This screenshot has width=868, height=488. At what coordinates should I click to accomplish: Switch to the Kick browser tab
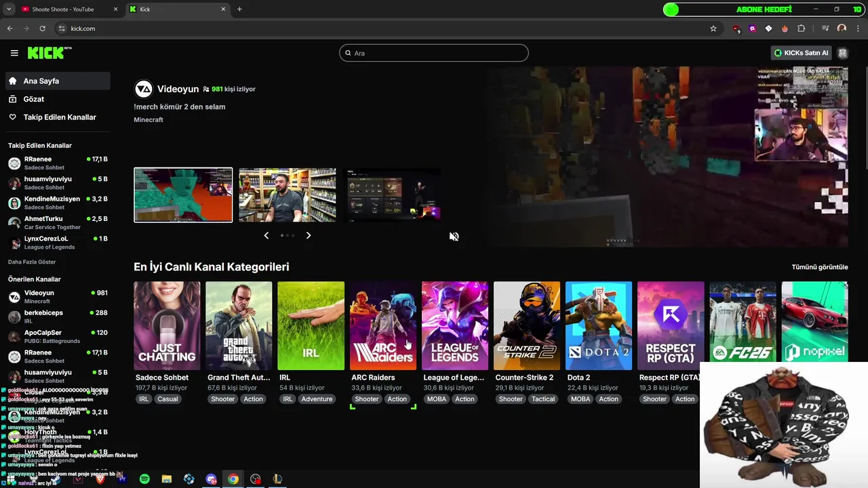[x=177, y=9]
